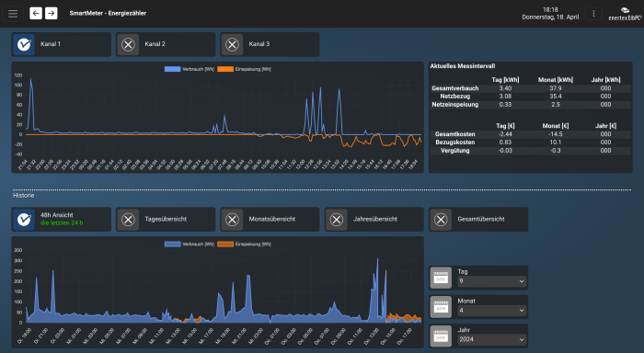This screenshot has height=353, width=644.
Task: Enable the Kanal 2 channel
Action: pos(166,44)
